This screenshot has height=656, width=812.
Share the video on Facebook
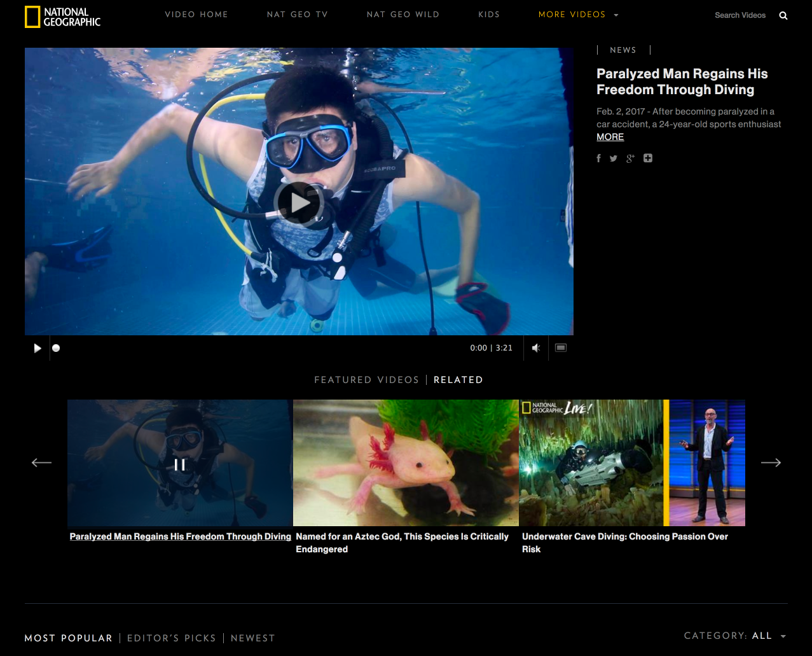tap(598, 158)
